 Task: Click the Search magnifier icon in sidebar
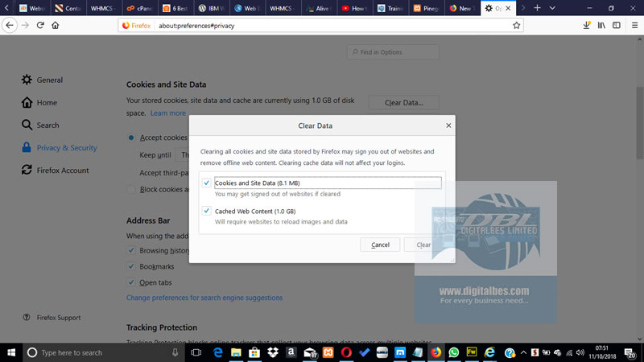tap(27, 125)
